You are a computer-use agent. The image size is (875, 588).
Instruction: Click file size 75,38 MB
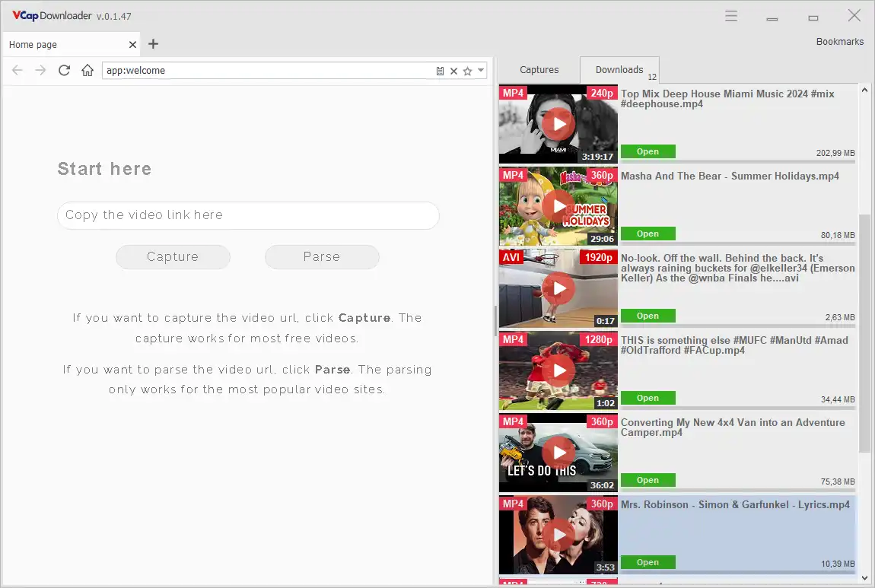pyautogui.click(x=838, y=482)
